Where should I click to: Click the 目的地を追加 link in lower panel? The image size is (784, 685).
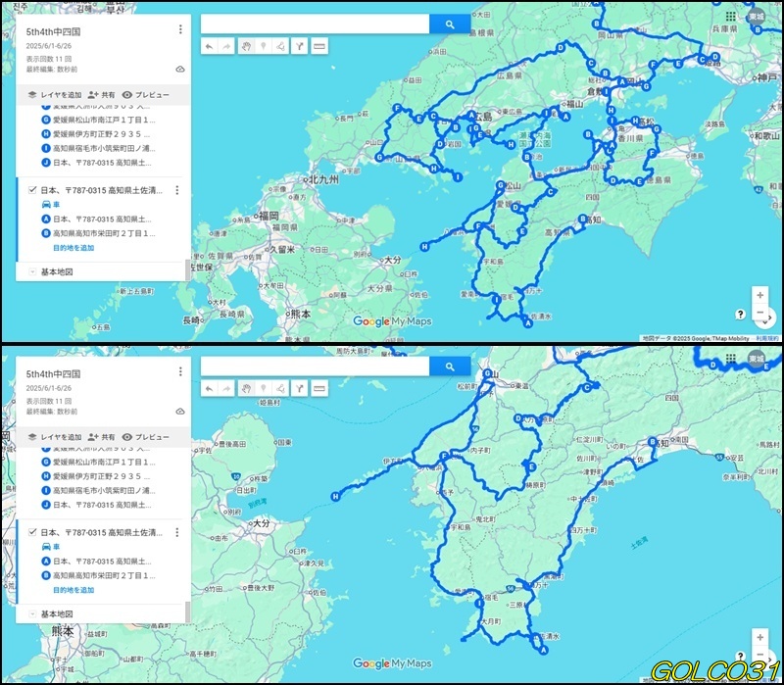[73, 590]
